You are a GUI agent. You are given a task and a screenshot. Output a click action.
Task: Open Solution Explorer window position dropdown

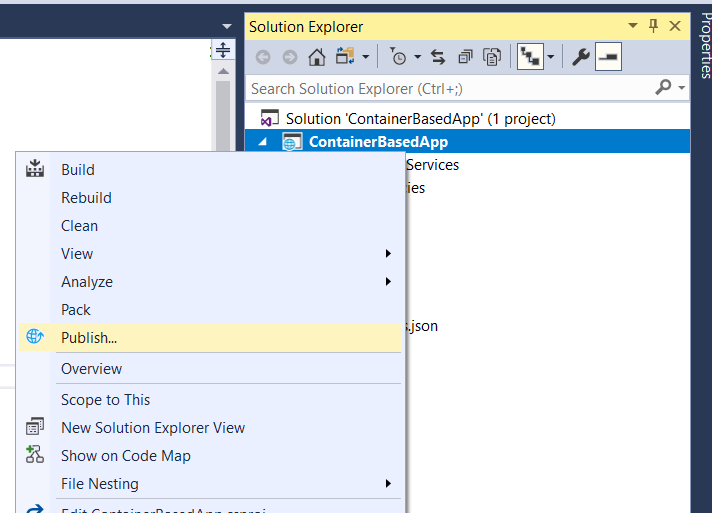(633, 26)
